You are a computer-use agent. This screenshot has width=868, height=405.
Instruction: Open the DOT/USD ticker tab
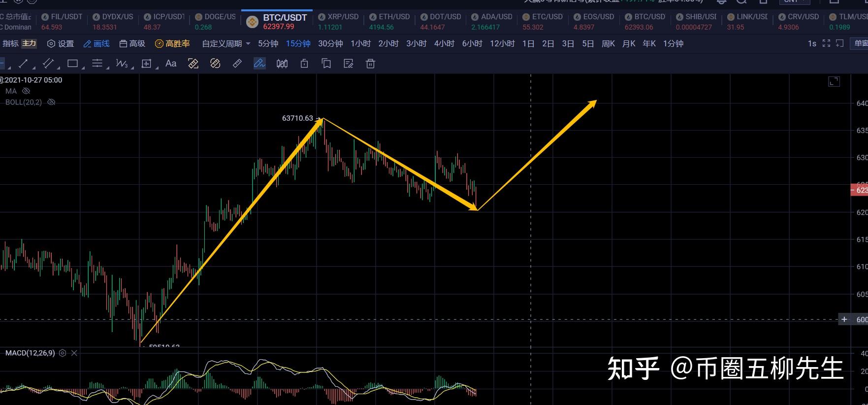(440, 22)
